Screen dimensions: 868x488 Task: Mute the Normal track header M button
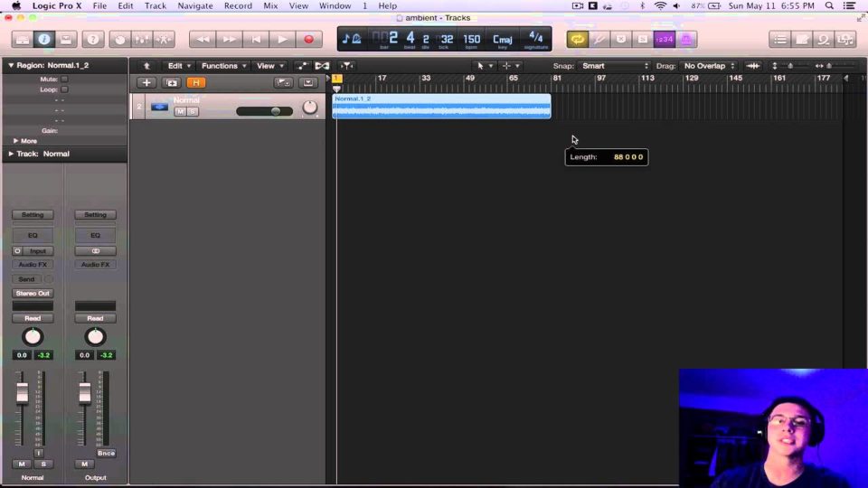[180, 111]
